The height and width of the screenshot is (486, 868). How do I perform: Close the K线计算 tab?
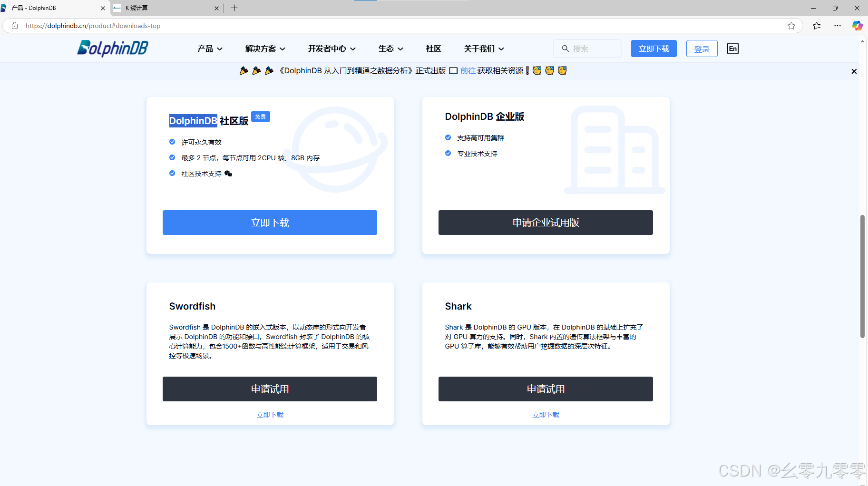(x=216, y=8)
